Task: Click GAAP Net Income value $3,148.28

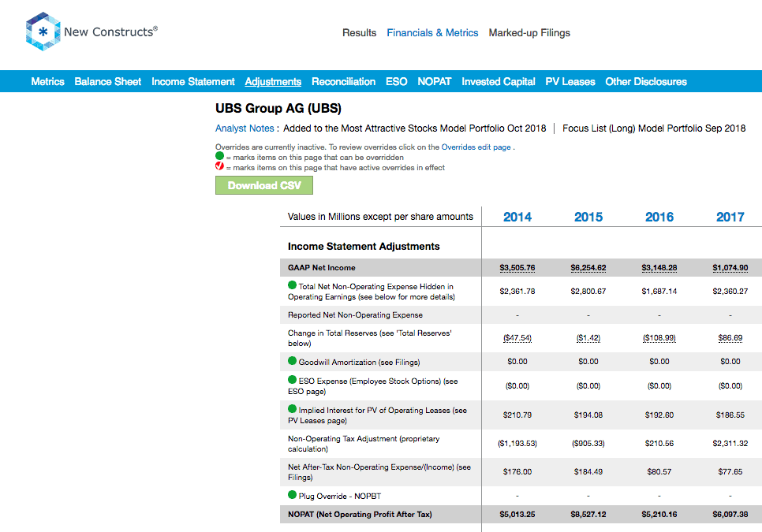Action: (x=659, y=267)
